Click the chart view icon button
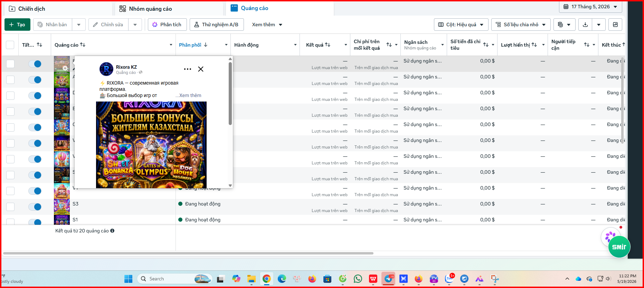The height and width of the screenshot is (288, 644). [x=615, y=25]
